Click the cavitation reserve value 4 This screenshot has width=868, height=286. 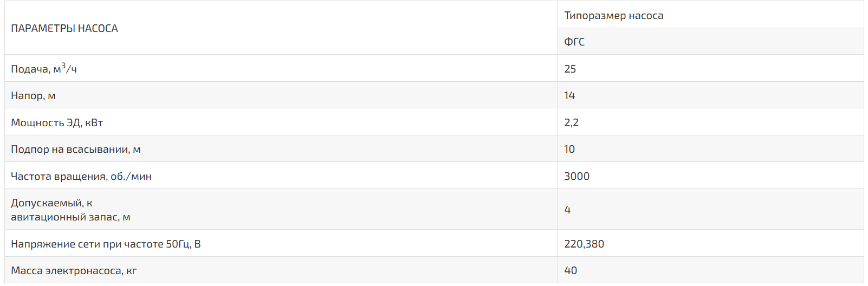[x=567, y=210]
